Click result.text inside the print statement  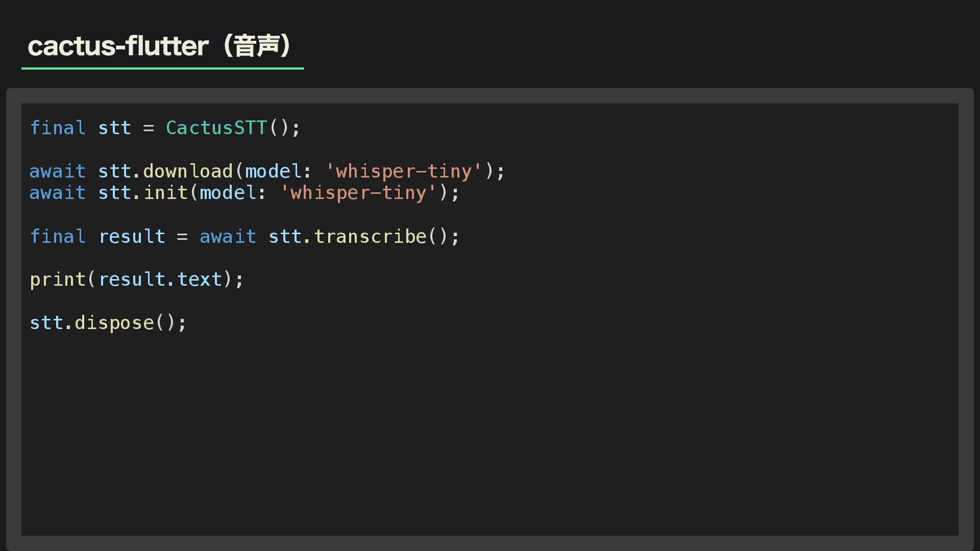click(x=160, y=280)
